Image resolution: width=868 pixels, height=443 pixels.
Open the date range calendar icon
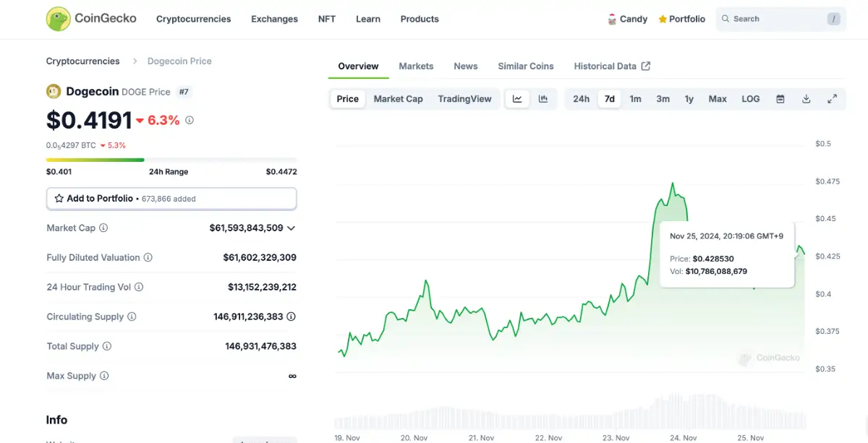point(780,98)
